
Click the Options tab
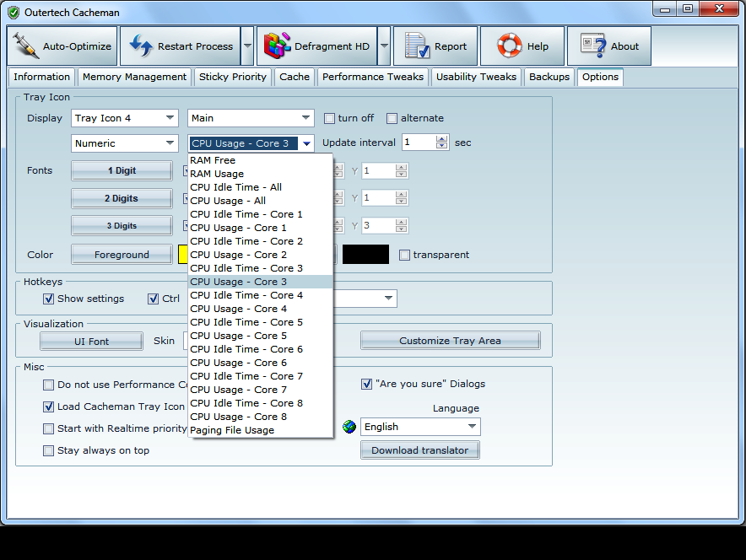[x=600, y=77]
